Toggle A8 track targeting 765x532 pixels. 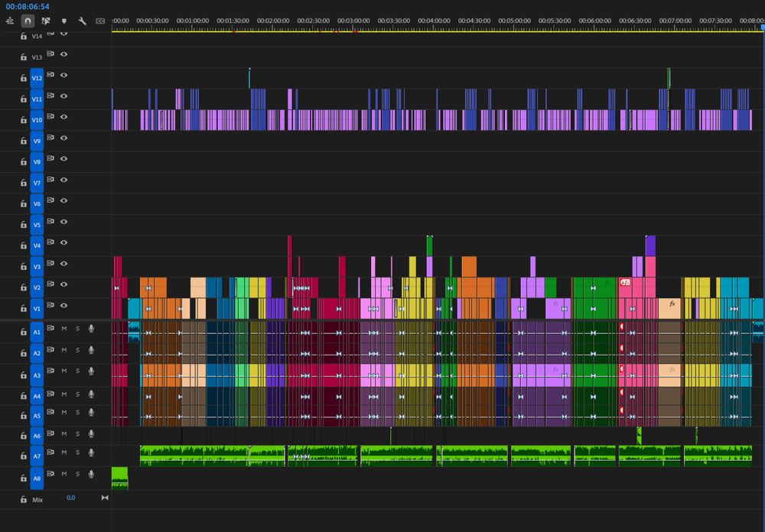tap(37, 478)
